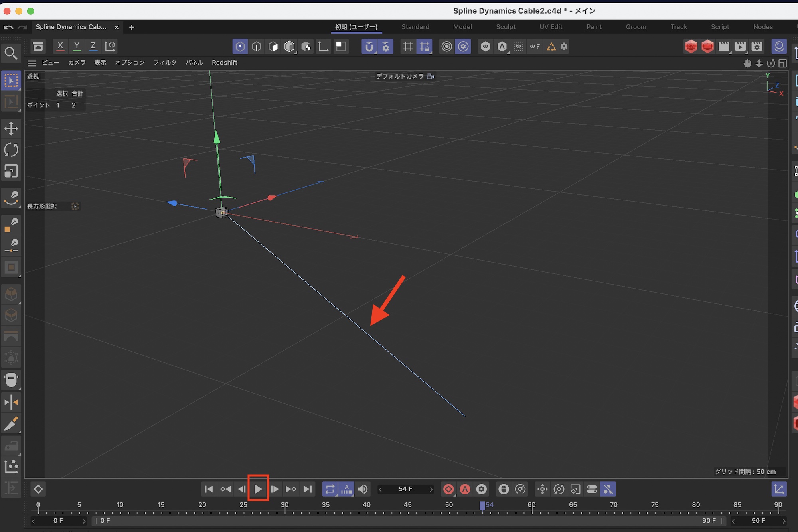Screen dimensions: 798x532
Task: Switch to the Sculpt layout tab
Action: click(x=506, y=27)
